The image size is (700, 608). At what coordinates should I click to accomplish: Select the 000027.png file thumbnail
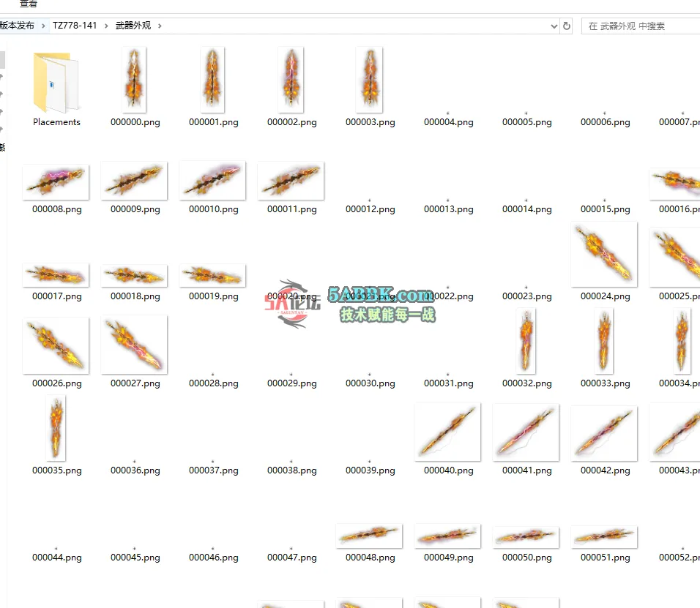tap(134, 345)
